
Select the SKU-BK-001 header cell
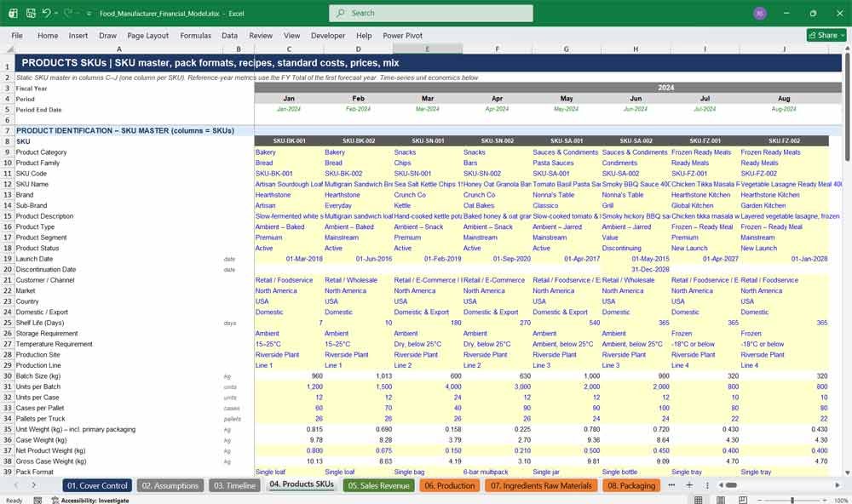click(289, 141)
